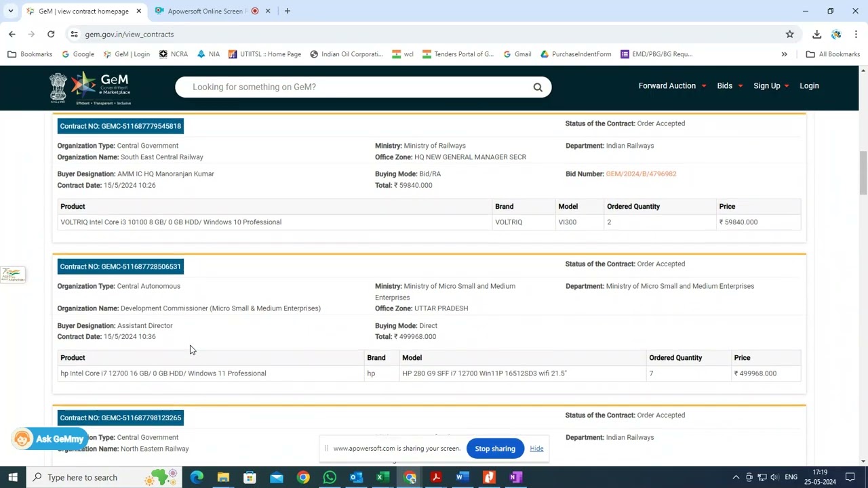
Task: Open Word from the taskbar
Action: point(462,477)
